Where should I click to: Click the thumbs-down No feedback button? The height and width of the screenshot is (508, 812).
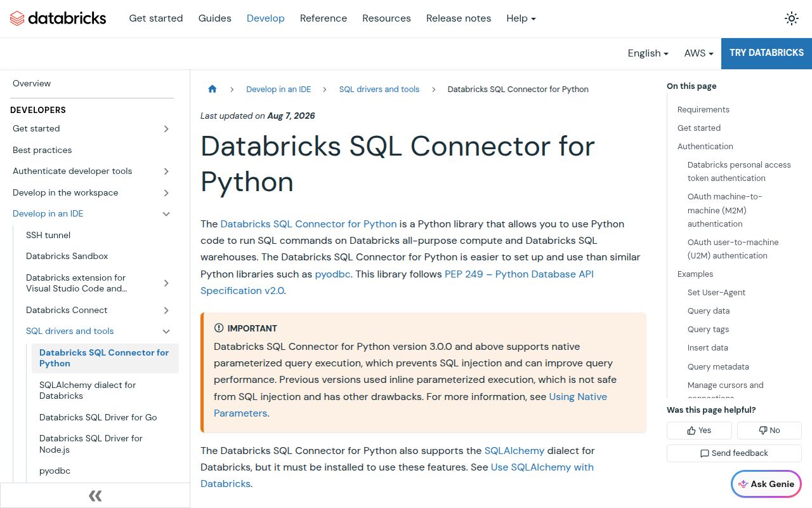click(x=769, y=431)
